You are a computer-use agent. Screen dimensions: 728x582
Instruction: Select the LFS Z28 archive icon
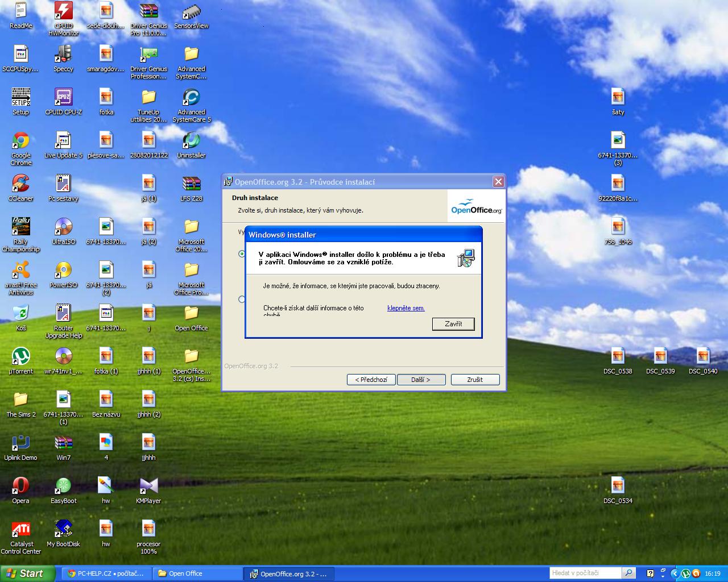click(191, 188)
